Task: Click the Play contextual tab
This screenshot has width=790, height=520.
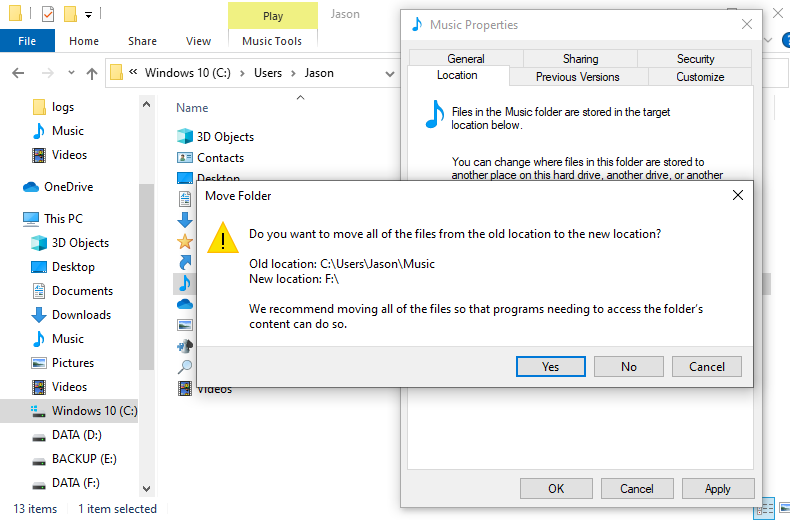Action: coord(273,16)
